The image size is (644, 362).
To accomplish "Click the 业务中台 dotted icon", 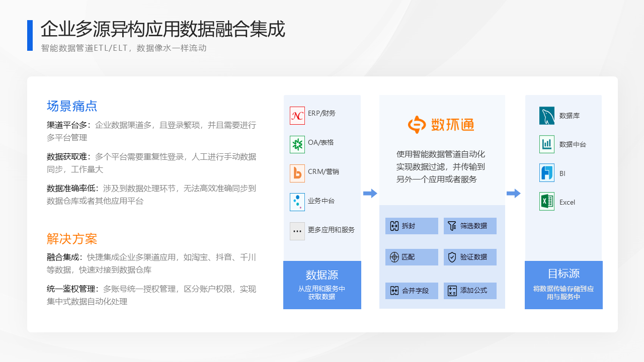I will coord(297,202).
